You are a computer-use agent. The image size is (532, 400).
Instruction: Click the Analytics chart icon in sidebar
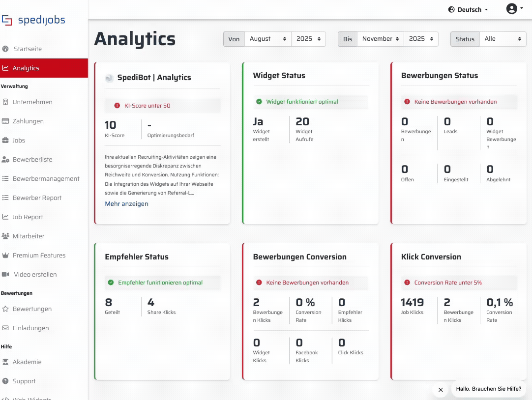coord(5,68)
